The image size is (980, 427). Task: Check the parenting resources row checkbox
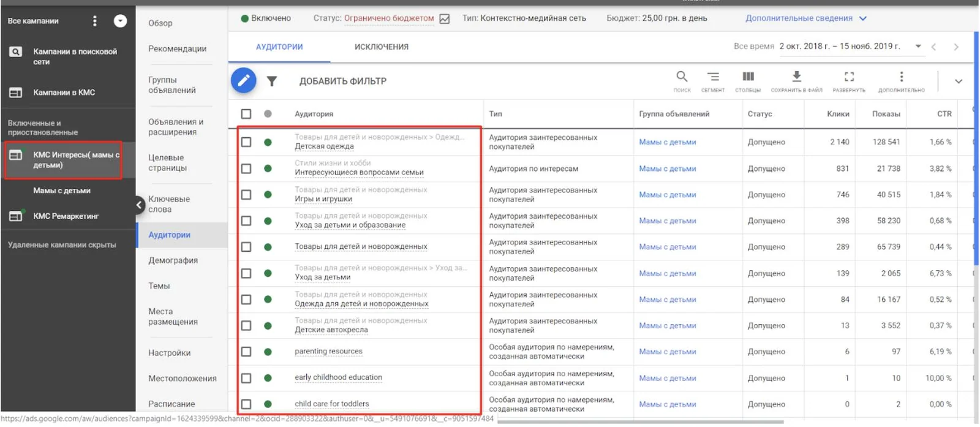pyautogui.click(x=246, y=352)
